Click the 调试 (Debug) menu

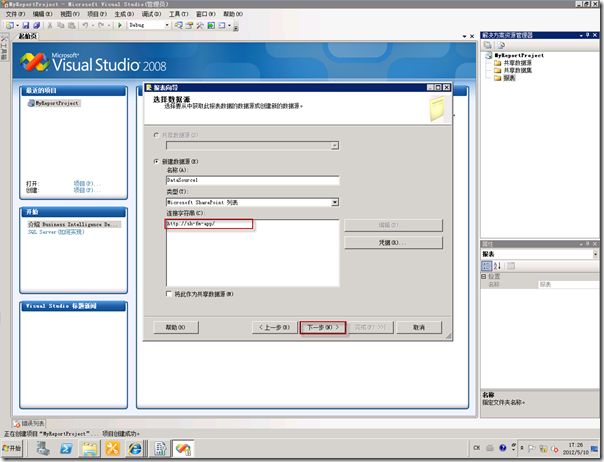[x=151, y=14]
